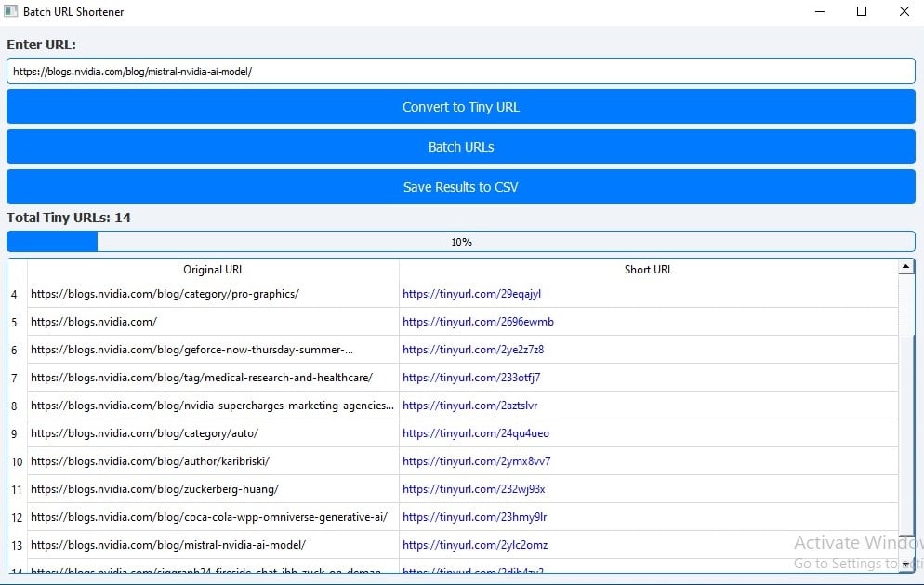This screenshot has width=924, height=585.
Task: Click the 10% progress bar
Action: click(x=461, y=242)
